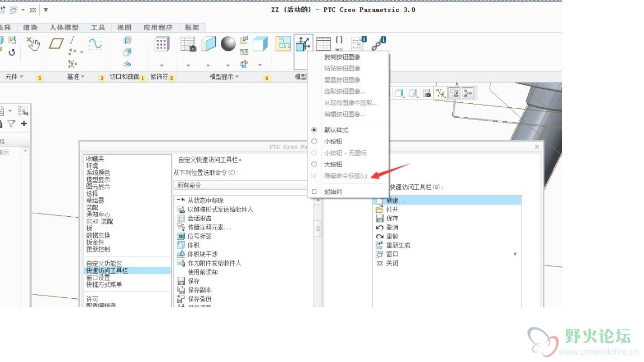Select 保存副本 command in commands list
The height and width of the screenshot is (362, 644).
coord(199,290)
